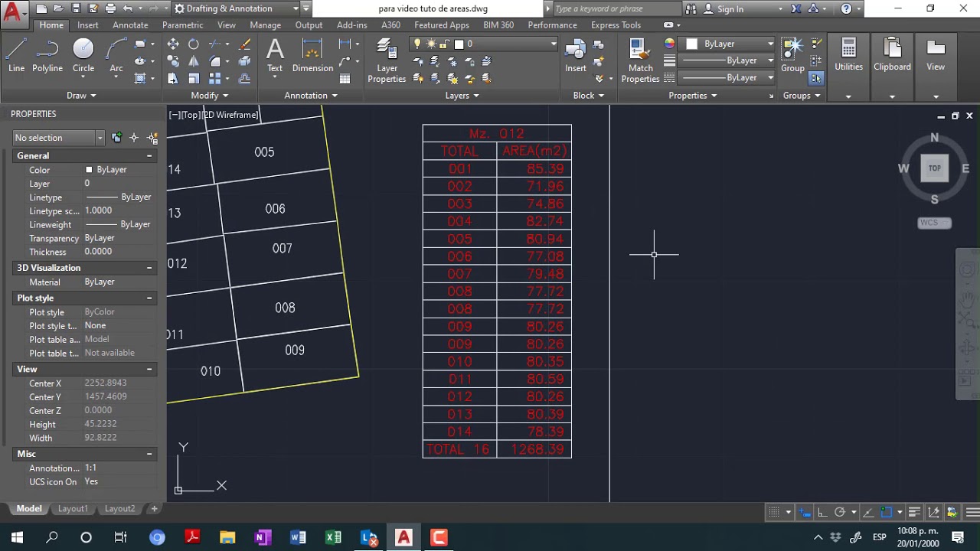Select the Dimension tool
Image resolution: width=980 pixels, height=551 pixels.
tap(312, 55)
